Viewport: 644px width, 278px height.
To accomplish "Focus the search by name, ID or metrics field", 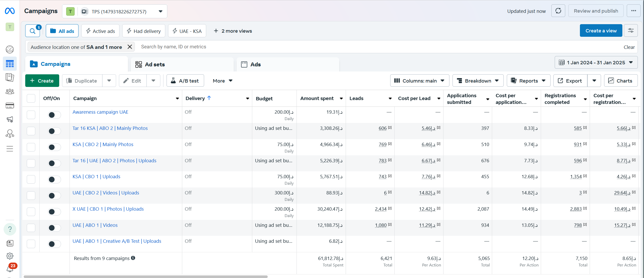I will click(x=378, y=47).
